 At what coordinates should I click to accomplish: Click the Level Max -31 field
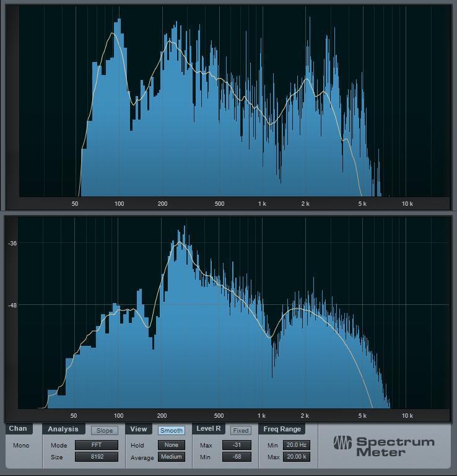pos(237,445)
